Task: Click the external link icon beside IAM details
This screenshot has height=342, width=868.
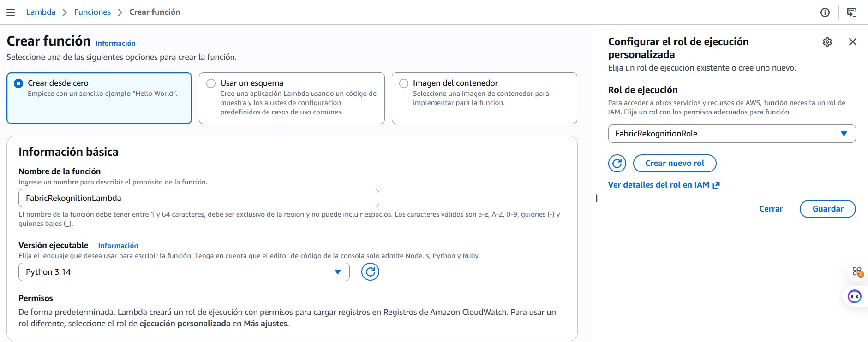Action: (x=716, y=185)
